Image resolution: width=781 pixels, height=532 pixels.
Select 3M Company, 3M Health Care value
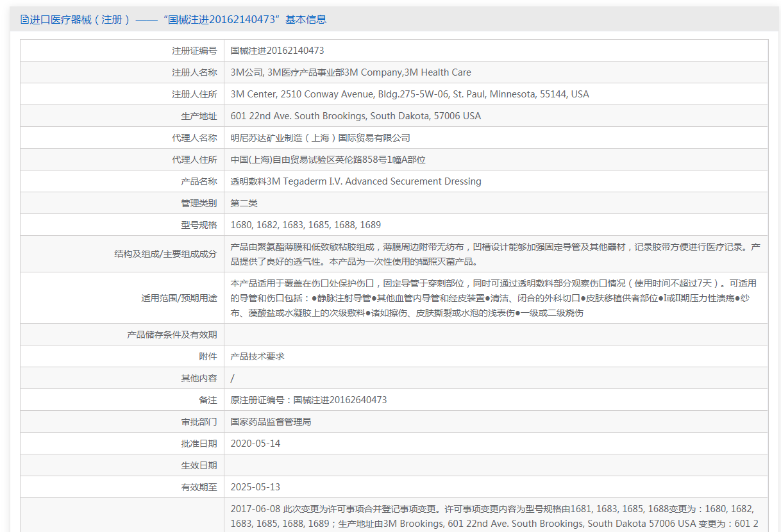click(351, 72)
